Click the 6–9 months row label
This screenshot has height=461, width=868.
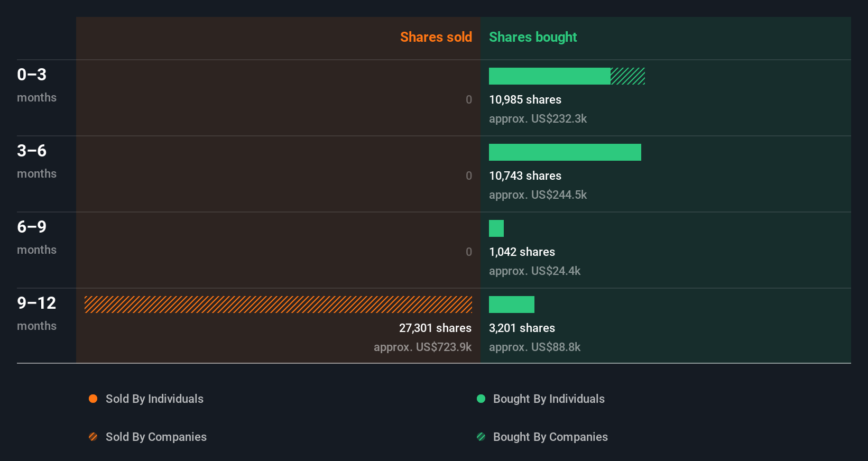(x=36, y=237)
